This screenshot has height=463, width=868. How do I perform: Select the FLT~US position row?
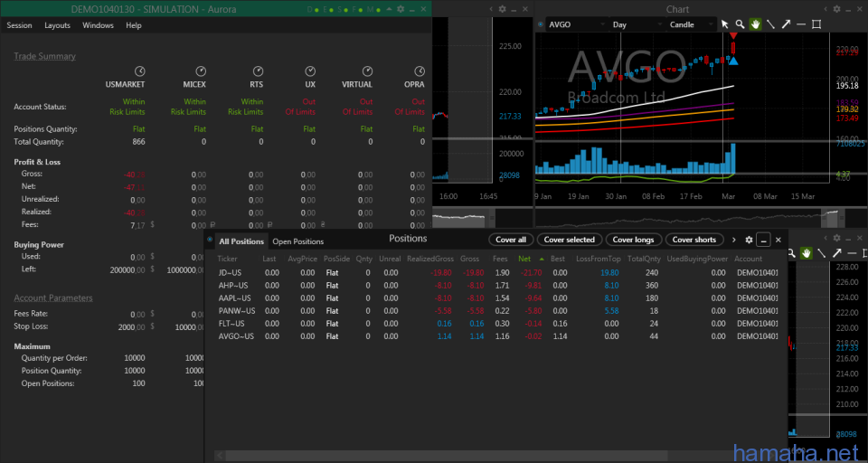coord(495,324)
